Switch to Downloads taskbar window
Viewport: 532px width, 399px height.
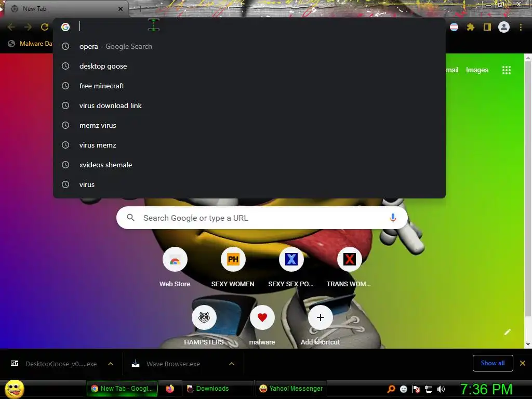(x=218, y=389)
